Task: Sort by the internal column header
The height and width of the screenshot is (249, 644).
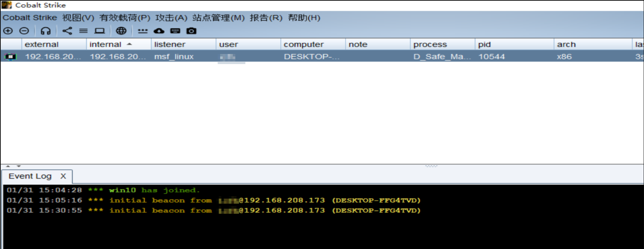Action: (x=119, y=44)
